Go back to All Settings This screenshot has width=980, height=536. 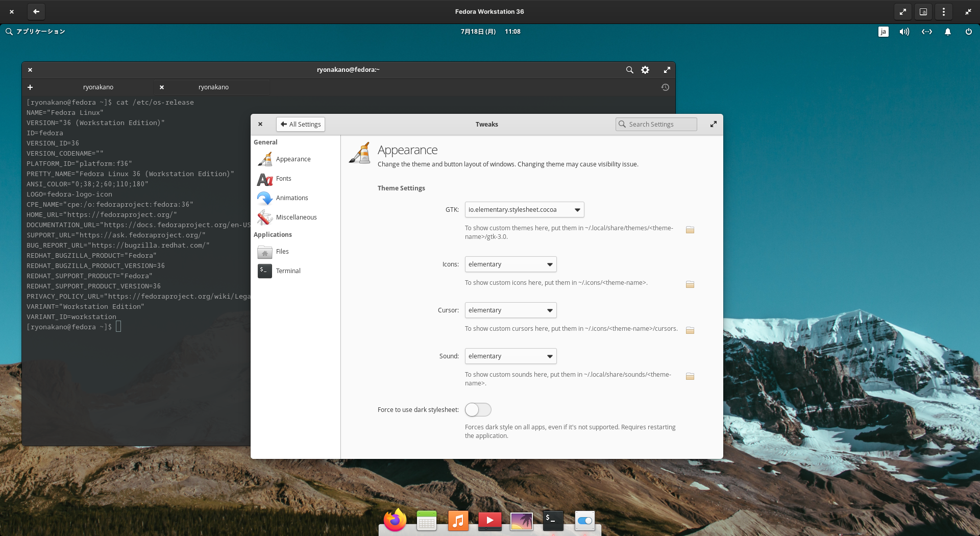300,124
